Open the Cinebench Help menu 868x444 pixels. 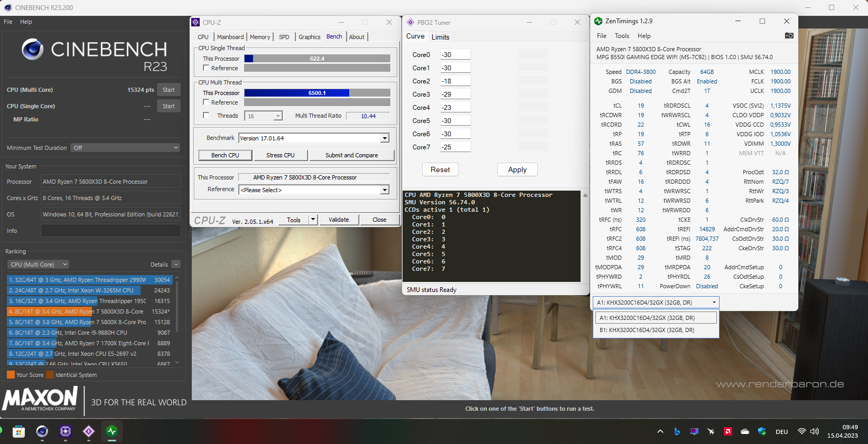[x=26, y=22]
